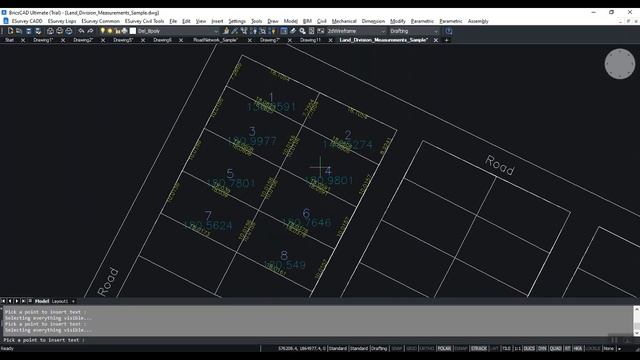Click the command history scrollbar
Viewport: 640px width, 360px height.
[x=636, y=321]
